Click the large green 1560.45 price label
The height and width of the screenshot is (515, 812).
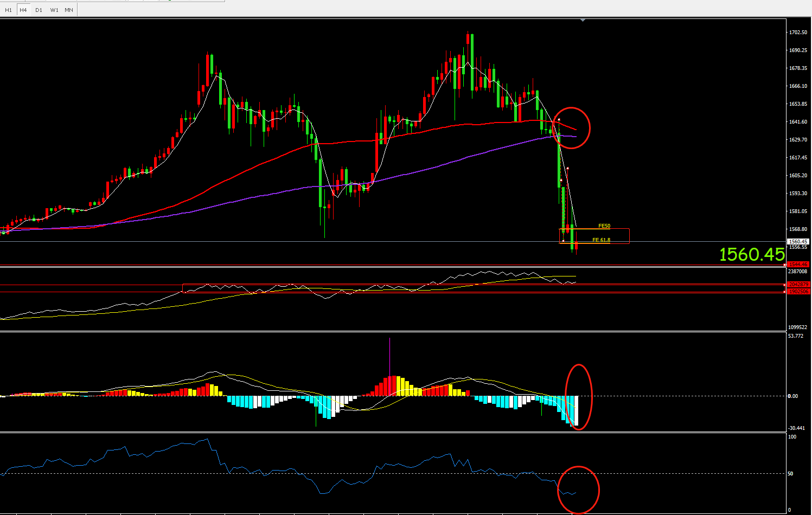pos(752,254)
